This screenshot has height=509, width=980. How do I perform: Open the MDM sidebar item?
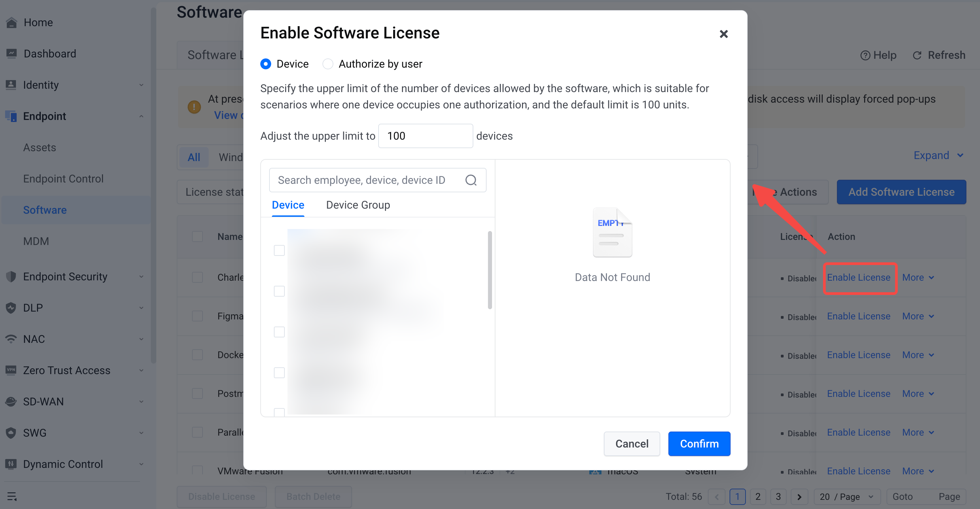pos(36,241)
